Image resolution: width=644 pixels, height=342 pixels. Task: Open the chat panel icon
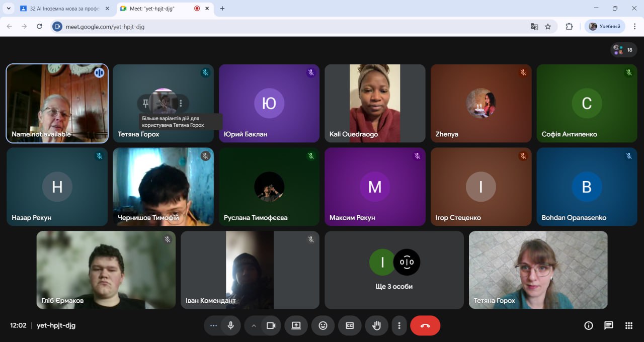[x=609, y=325]
